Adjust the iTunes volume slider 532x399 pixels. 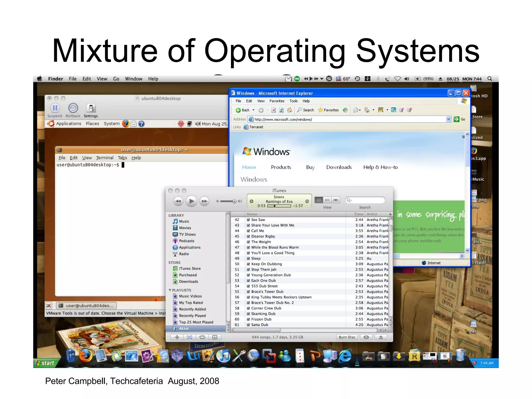tap(228, 201)
